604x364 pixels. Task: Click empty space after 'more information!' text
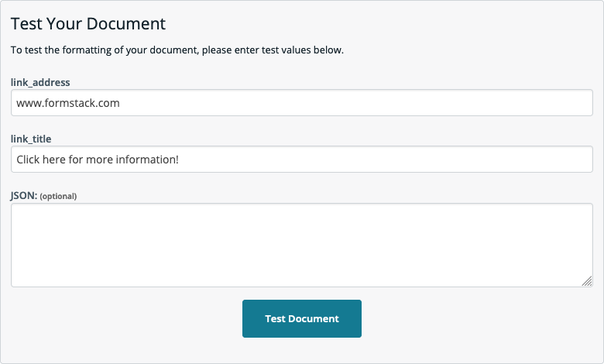point(387,160)
